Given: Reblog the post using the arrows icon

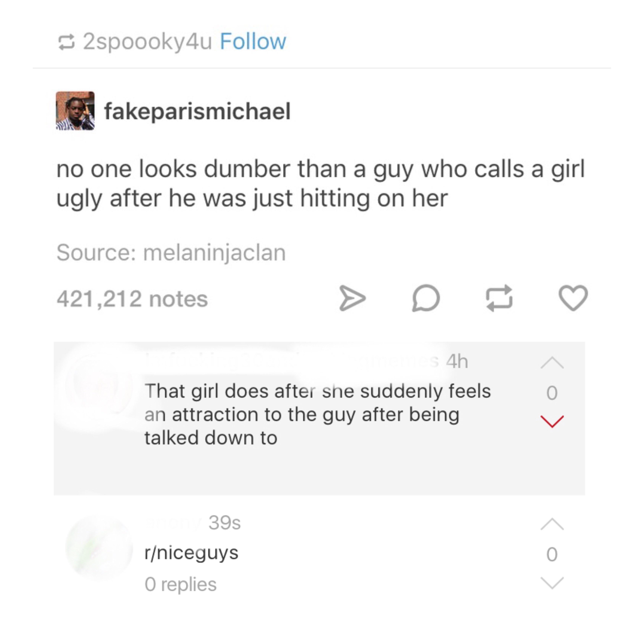Looking at the screenshot, I should click(x=499, y=298).
